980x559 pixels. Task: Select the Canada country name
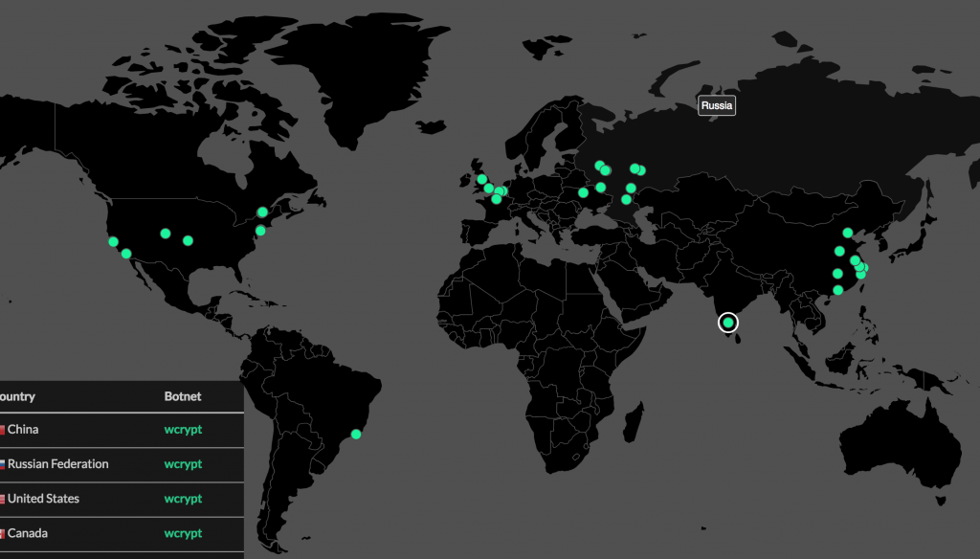[28, 533]
